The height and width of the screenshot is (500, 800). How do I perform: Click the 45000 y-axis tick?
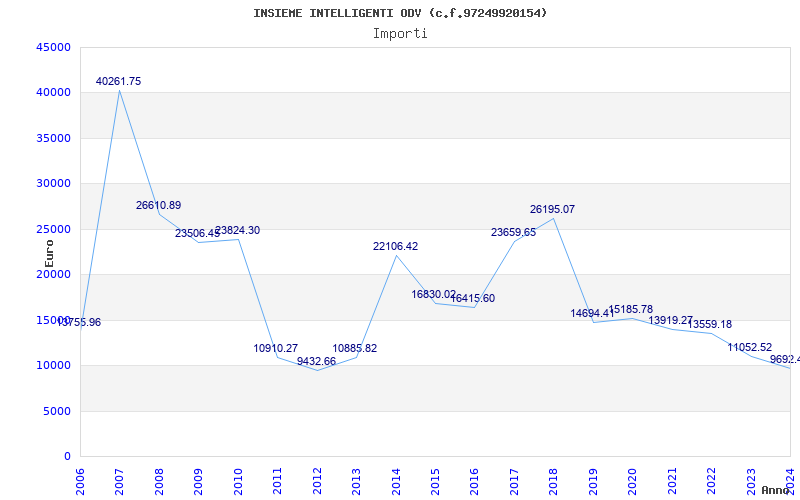[54, 47]
